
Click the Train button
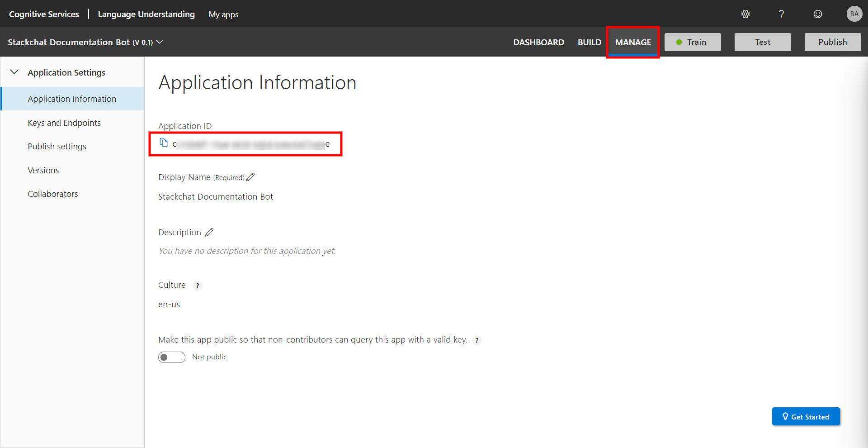693,42
